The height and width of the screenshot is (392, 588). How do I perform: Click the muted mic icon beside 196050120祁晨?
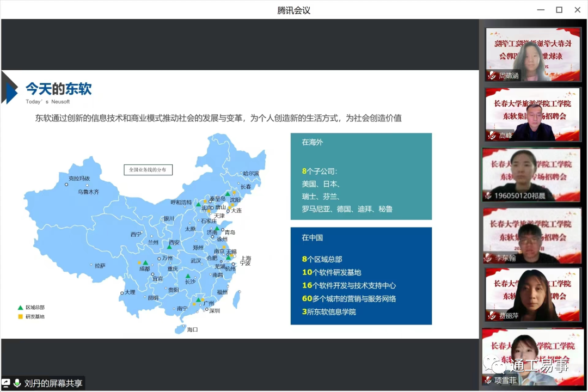[488, 195]
